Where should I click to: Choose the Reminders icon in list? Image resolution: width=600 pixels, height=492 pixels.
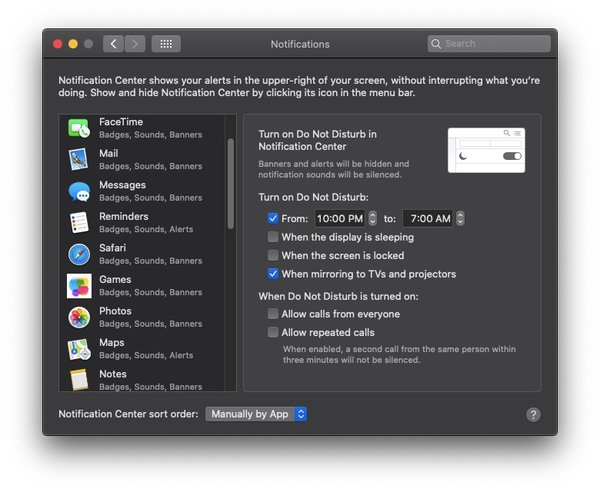click(80, 222)
